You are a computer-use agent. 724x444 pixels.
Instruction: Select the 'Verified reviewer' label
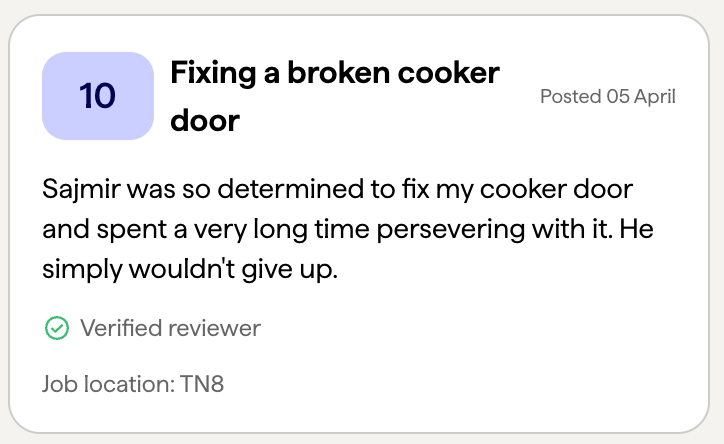pos(170,327)
